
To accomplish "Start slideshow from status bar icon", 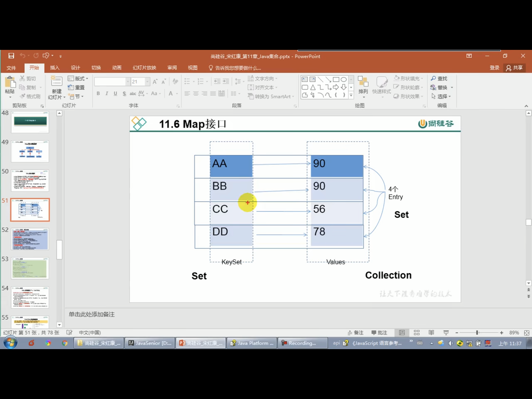I will click(x=446, y=332).
